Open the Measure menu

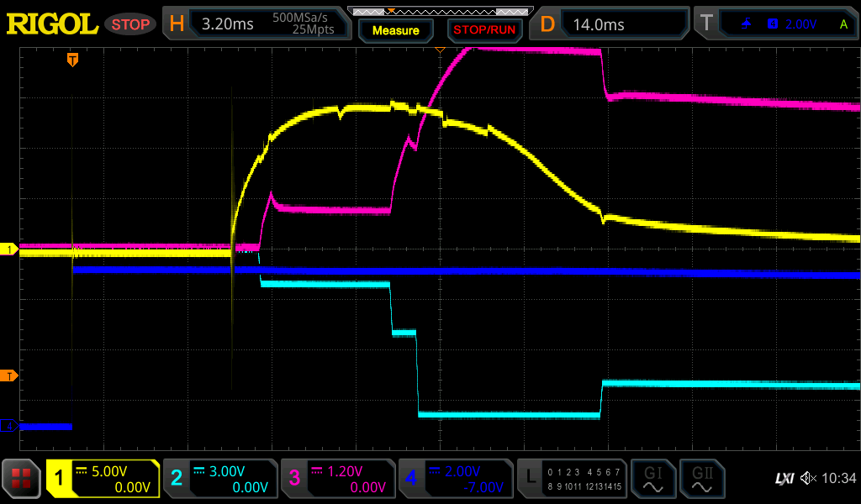(x=395, y=30)
